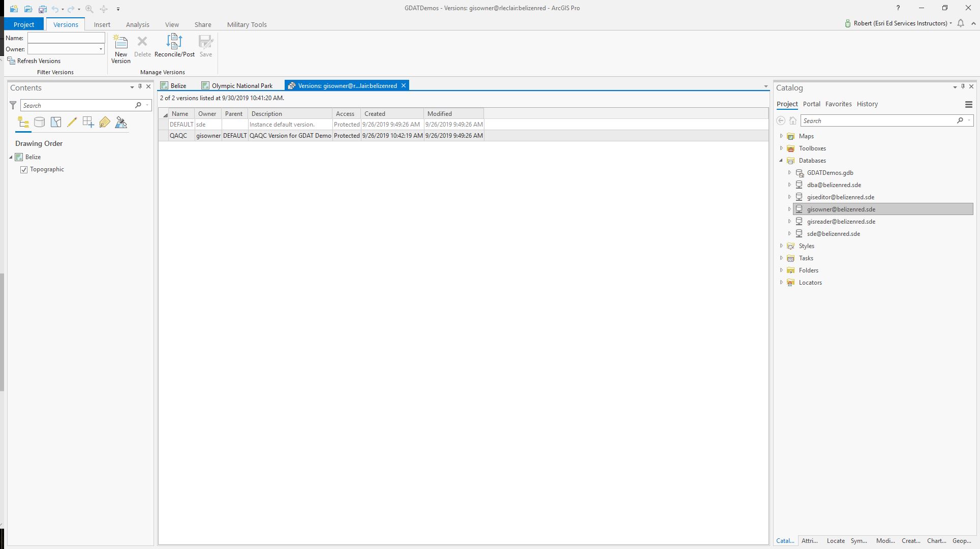Switch to the Share ribbon tab
This screenshot has height=549, width=980.
203,24
